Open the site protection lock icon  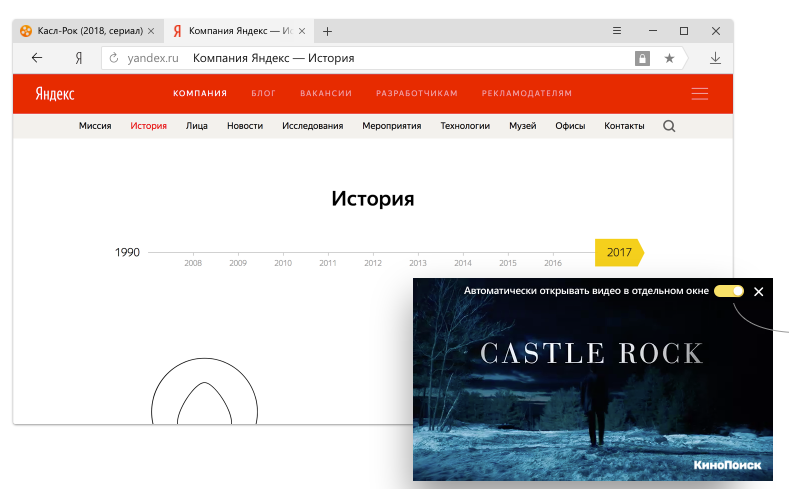(642, 58)
